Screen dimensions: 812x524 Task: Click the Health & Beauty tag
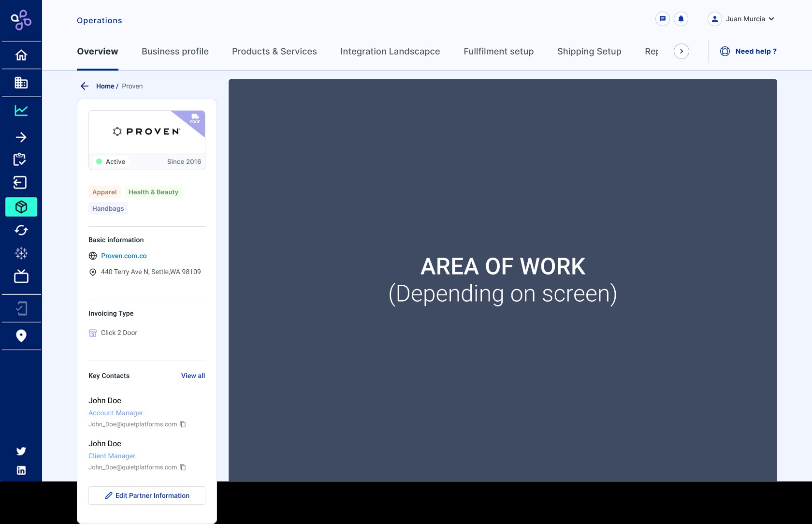[x=153, y=192]
